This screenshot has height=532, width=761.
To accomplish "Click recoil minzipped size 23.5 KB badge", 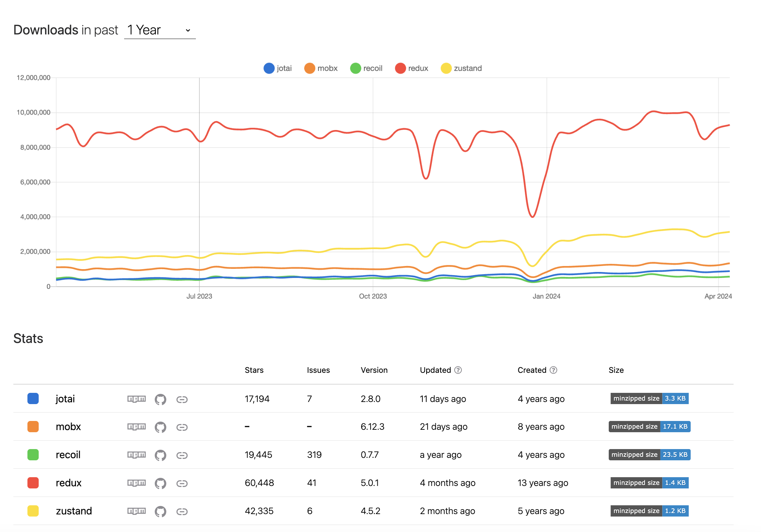I will (650, 455).
